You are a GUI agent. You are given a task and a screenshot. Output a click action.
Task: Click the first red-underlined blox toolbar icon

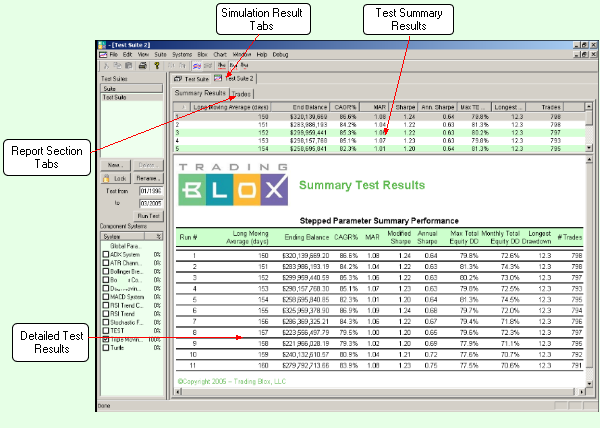(x=222, y=66)
